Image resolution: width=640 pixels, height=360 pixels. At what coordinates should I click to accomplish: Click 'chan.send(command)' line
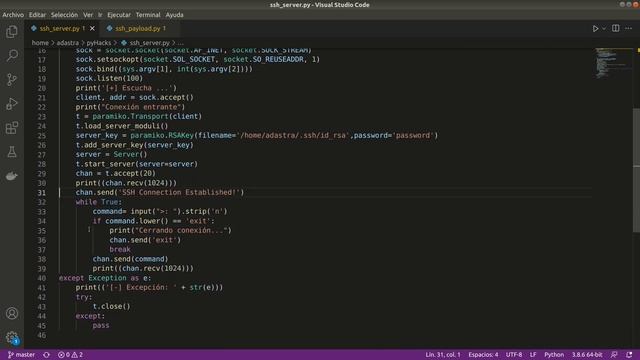(x=130, y=259)
